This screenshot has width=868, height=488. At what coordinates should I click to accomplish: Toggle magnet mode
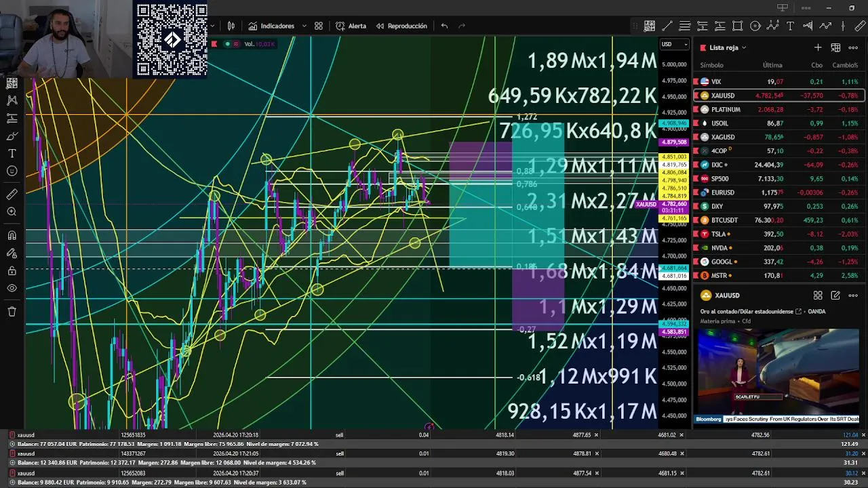click(12, 235)
